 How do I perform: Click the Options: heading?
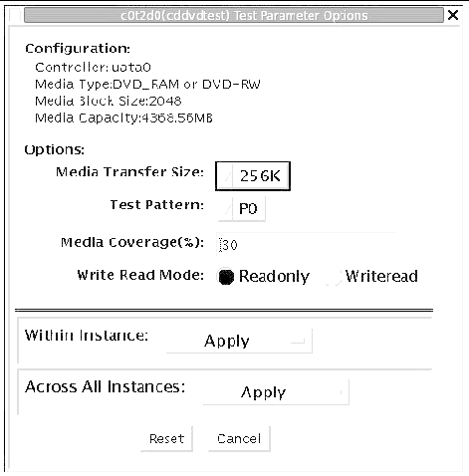pos(55,149)
